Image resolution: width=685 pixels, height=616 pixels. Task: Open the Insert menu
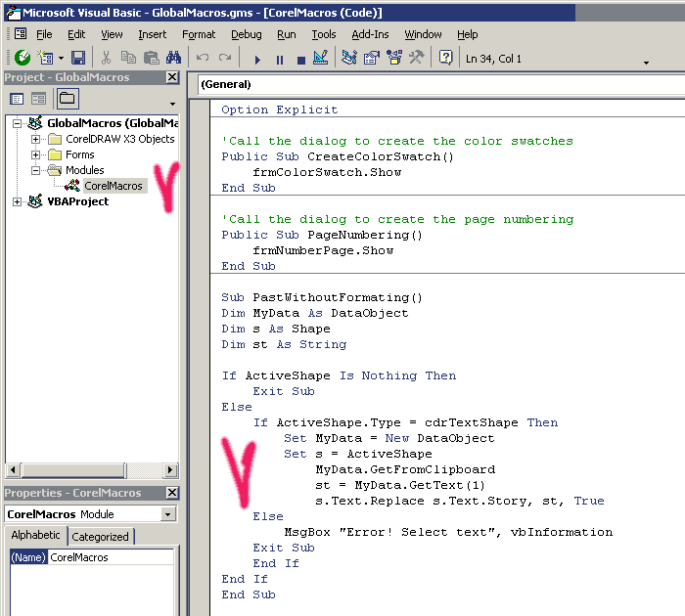tap(152, 34)
